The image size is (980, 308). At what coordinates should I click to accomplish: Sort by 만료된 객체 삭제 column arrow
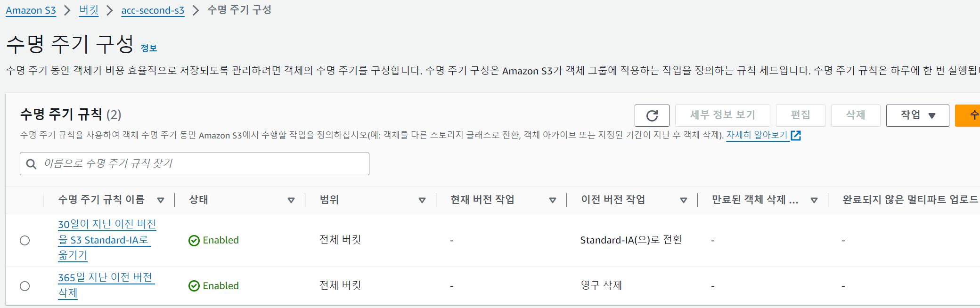click(814, 200)
